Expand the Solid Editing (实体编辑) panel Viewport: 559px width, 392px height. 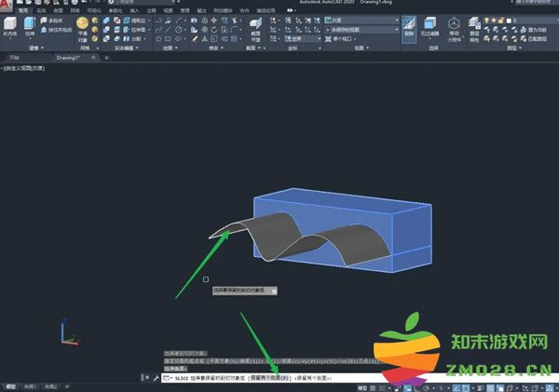[126, 47]
